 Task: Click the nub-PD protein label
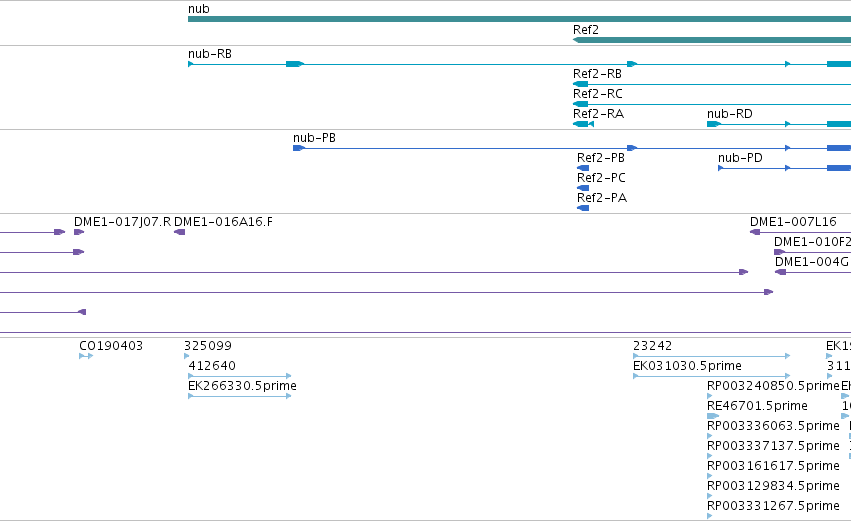coord(740,158)
